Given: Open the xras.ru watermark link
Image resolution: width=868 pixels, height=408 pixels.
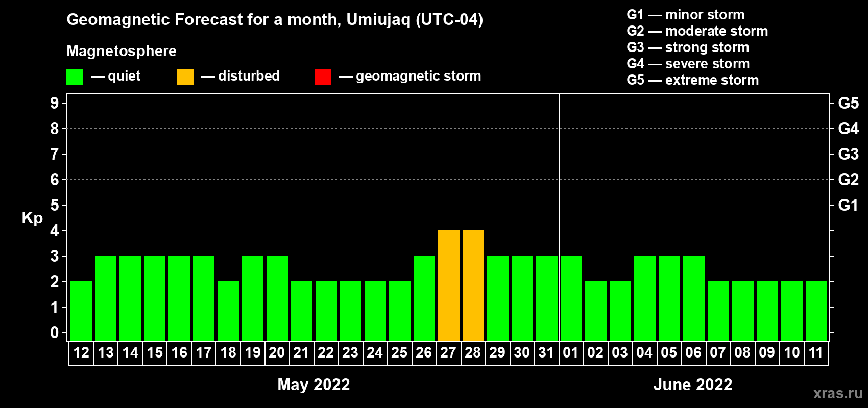Looking at the screenshot, I should 838,393.
